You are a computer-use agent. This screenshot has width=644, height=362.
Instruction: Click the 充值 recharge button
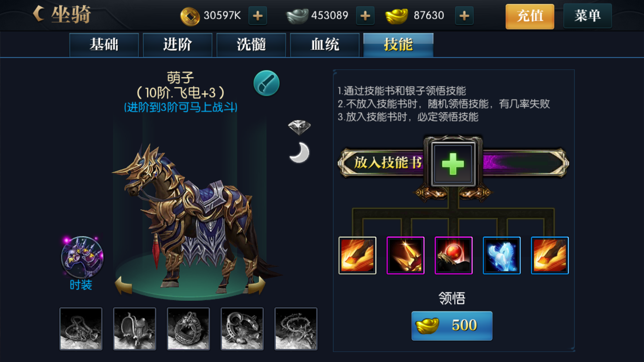click(x=530, y=16)
